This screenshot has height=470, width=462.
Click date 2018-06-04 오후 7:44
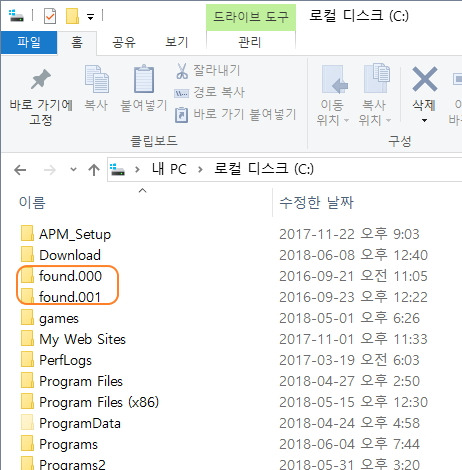pos(349,444)
